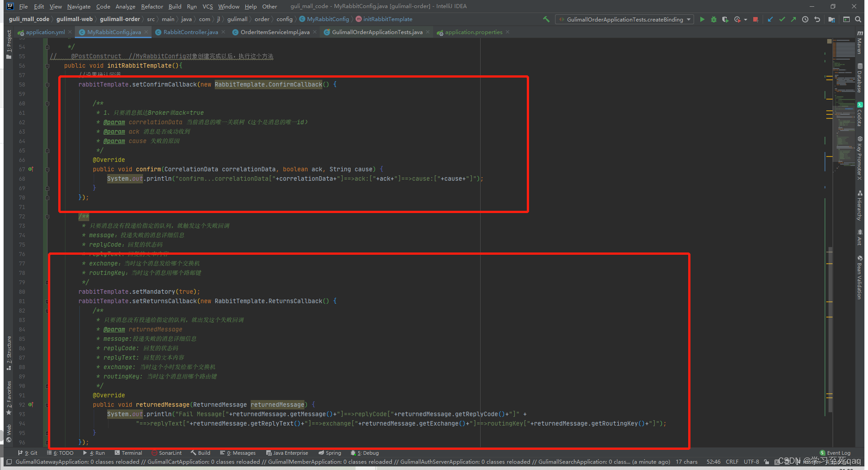Open the Refactor menu
The height and width of the screenshot is (470, 868).
coord(152,6)
